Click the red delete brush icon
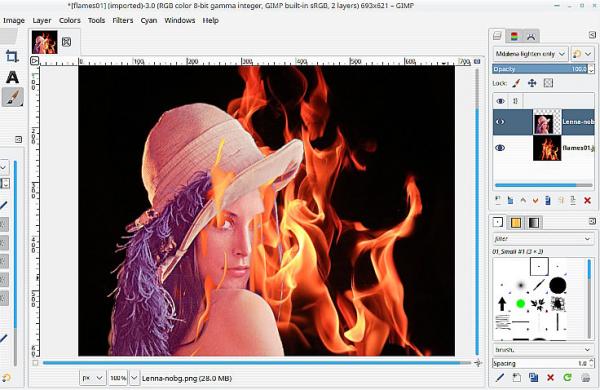 pyautogui.click(x=550, y=378)
